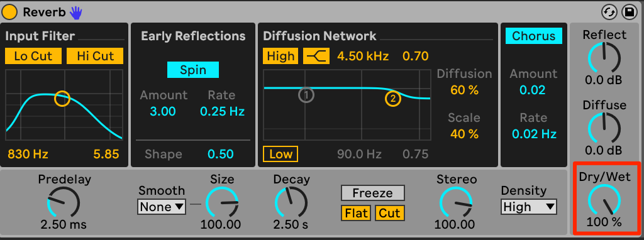
Task: Toggle the Spin button in Early Reflections
Action: pos(193,70)
